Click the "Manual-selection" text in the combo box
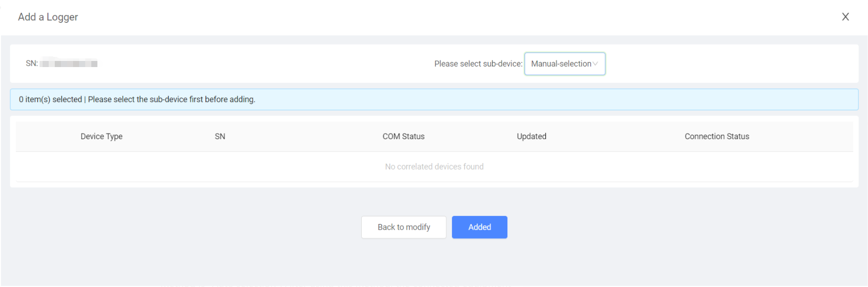This screenshot has height=287, width=868. coord(561,64)
